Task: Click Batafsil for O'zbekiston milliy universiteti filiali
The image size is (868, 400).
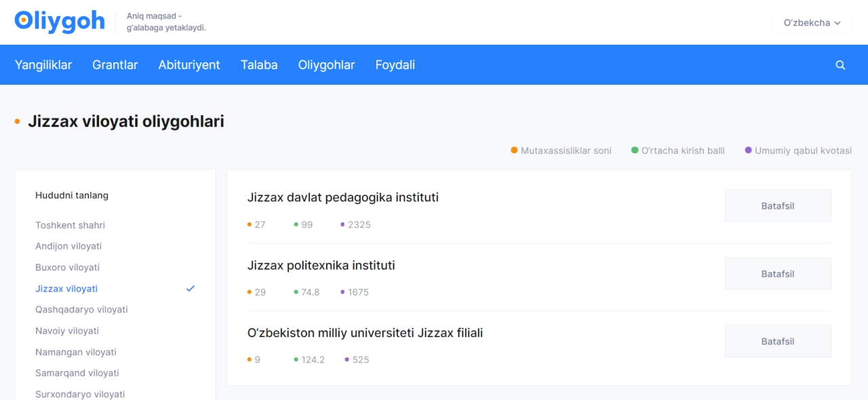Action: tap(778, 342)
